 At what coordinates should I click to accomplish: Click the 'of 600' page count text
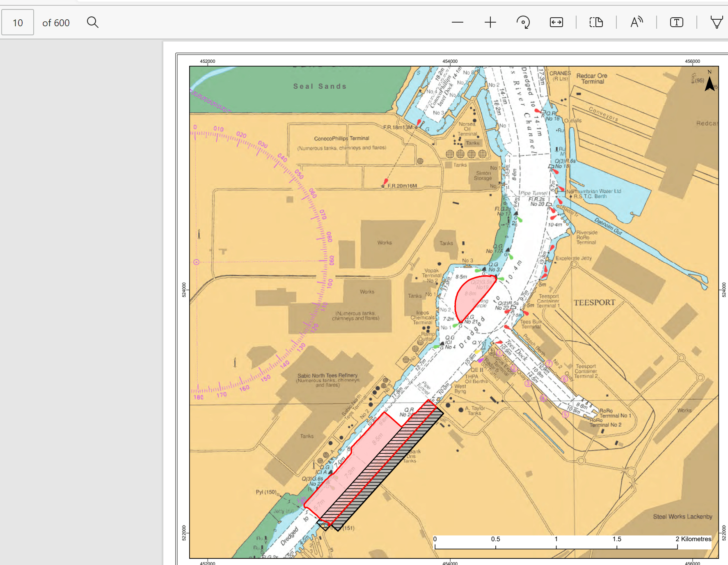[56, 23]
